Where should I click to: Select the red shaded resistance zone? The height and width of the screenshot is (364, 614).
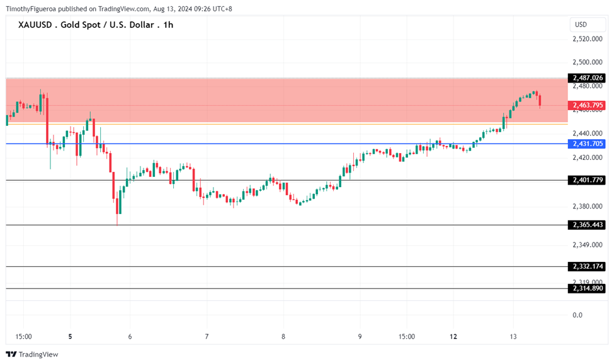283,101
